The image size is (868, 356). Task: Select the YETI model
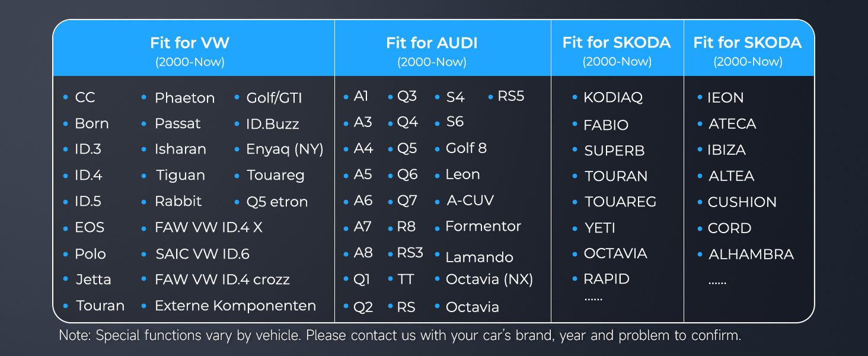click(599, 228)
